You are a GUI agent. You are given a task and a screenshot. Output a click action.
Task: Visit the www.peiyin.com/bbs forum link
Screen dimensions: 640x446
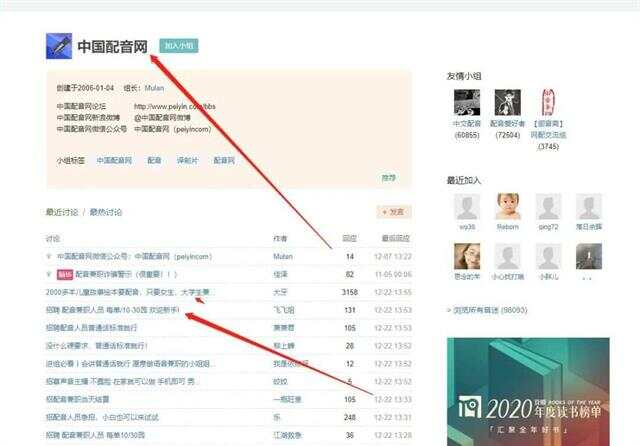pyautogui.click(x=175, y=107)
